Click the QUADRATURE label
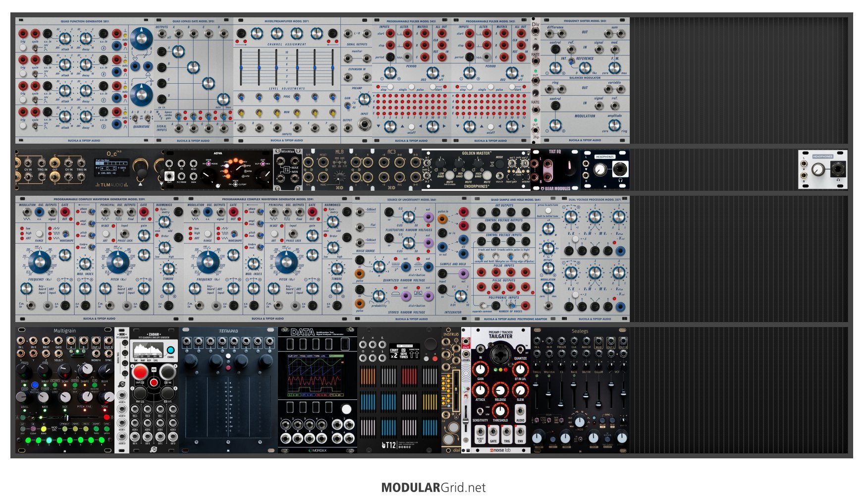 tap(141, 126)
